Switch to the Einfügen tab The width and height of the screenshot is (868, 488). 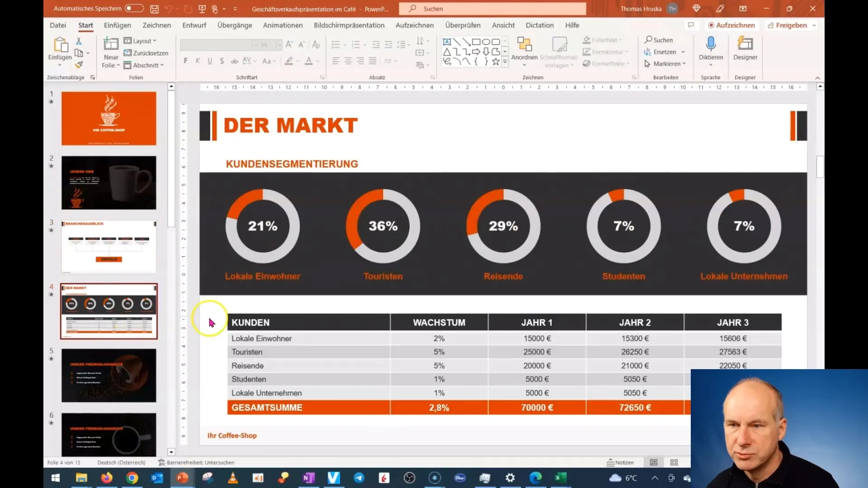[x=118, y=25]
